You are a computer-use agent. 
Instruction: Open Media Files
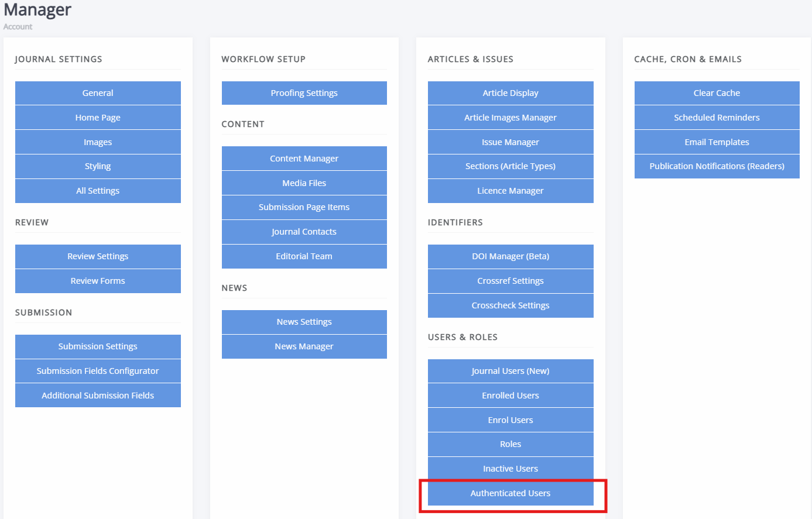(304, 183)
